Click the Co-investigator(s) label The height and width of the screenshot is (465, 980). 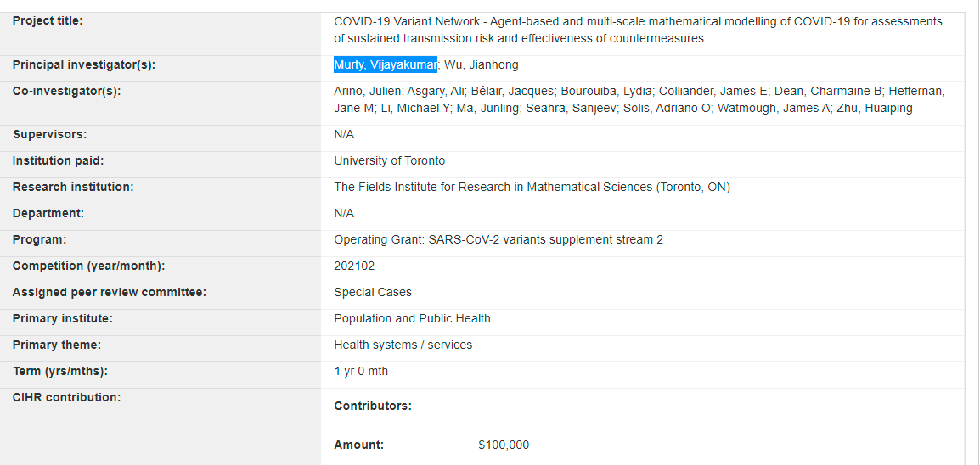click(67, 91)
